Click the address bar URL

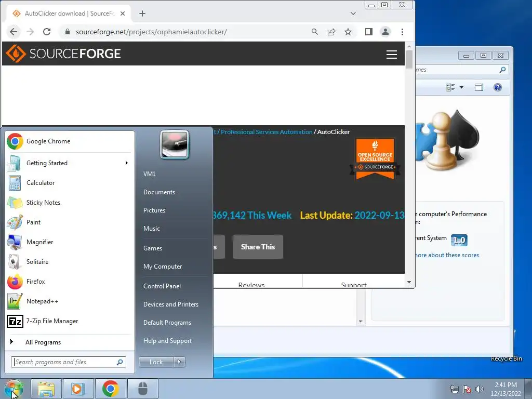click(151, 32)
